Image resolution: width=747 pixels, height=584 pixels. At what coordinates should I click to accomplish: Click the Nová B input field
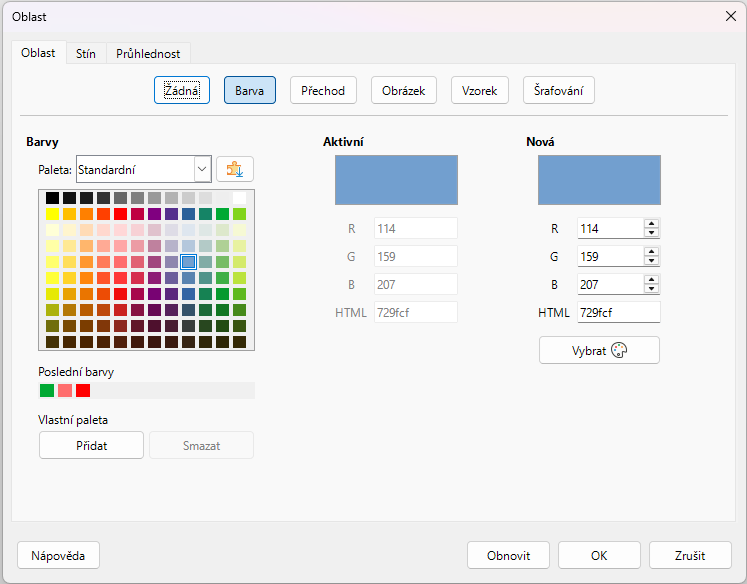tap(611, 285)
